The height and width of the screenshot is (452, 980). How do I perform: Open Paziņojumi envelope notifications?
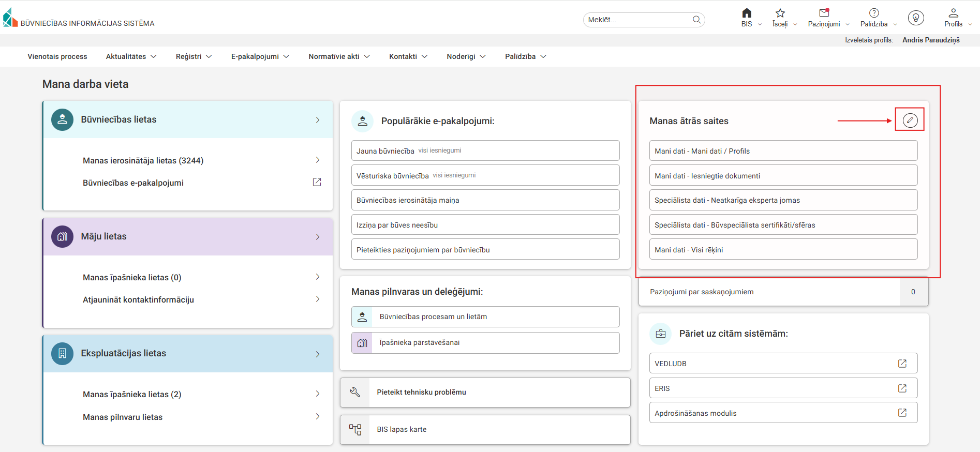[824, 13]
